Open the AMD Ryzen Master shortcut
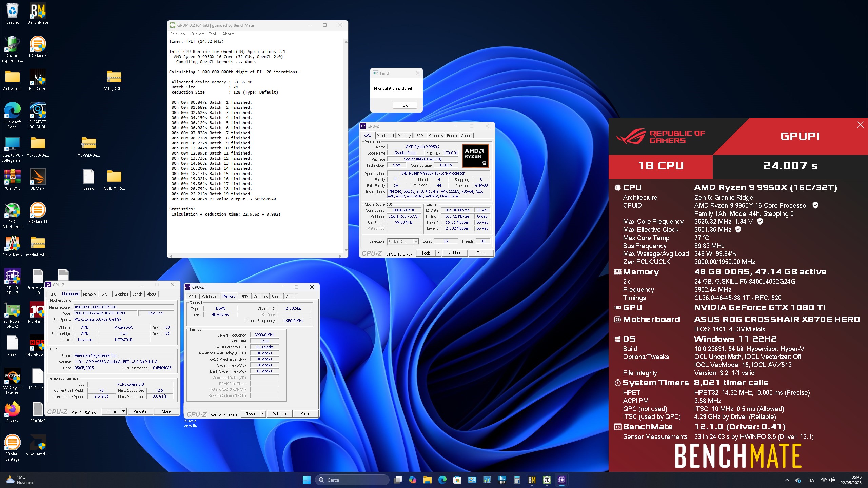868x488 pixels. pyautogui.click(x=12, y=381)
